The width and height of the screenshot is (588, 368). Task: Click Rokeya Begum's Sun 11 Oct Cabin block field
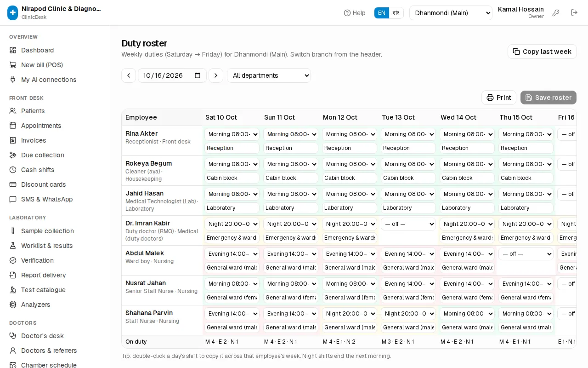(291, 178)
